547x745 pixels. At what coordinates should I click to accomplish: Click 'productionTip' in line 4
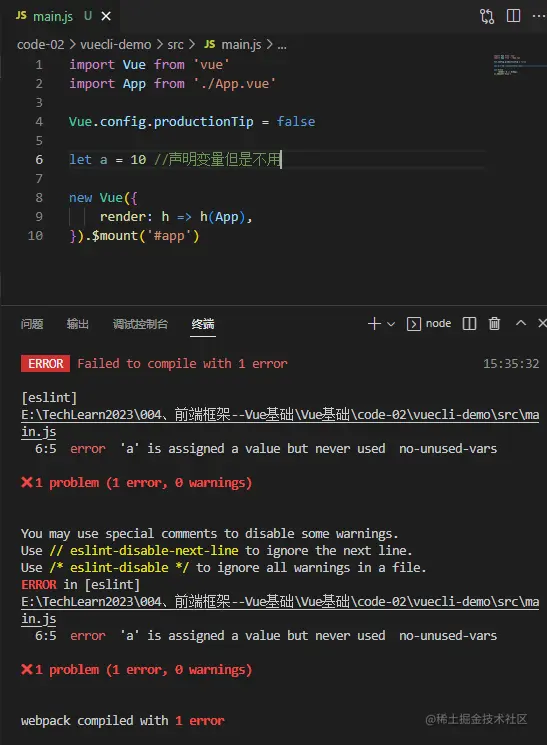[x=203, y=122]
